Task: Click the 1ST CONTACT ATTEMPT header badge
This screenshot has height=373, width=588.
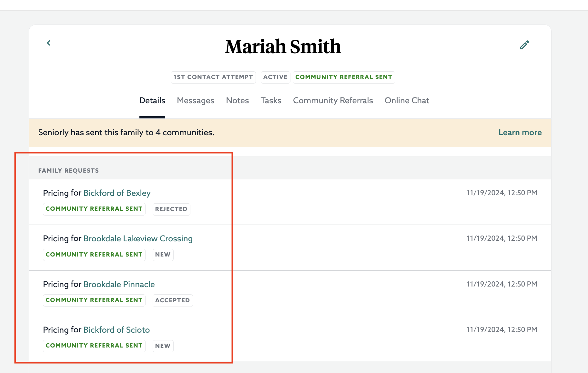Action: 213,77
